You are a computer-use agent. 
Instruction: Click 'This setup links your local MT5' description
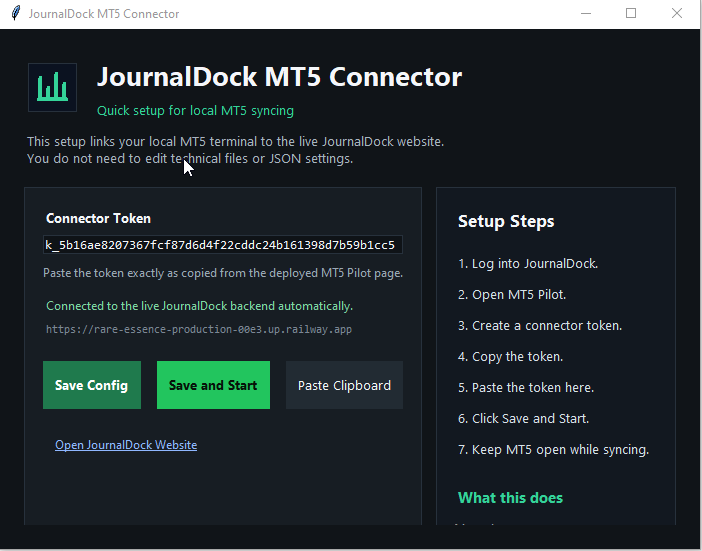click(235, 150)
